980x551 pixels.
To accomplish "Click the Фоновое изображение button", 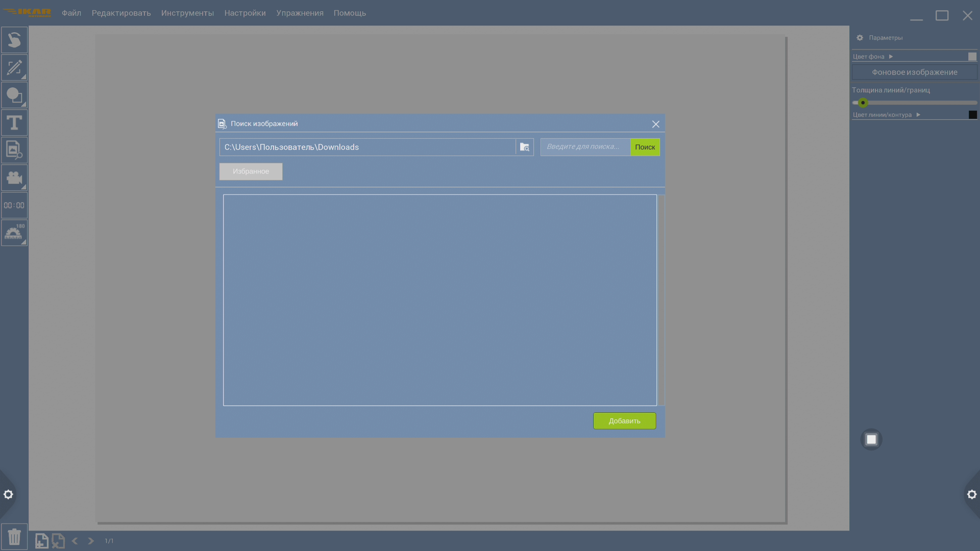I will click(x=914, y=72).
